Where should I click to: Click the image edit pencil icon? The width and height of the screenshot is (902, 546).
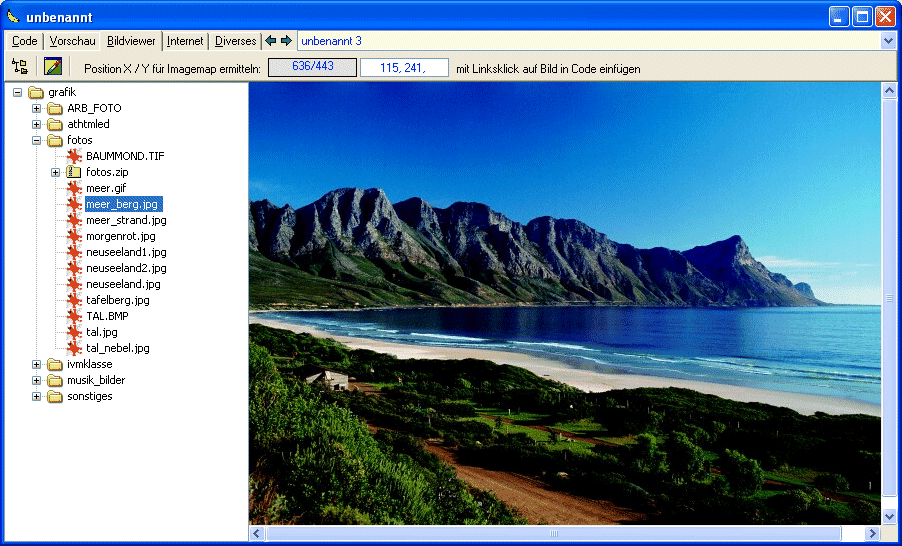point(53,67)
